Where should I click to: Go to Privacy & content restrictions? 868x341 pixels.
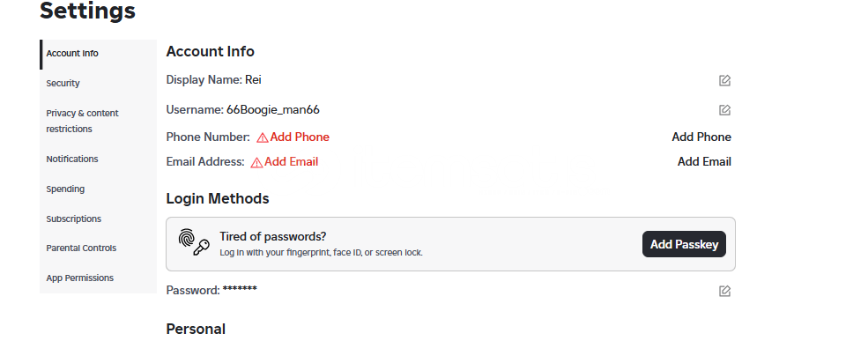coord(83,121)
